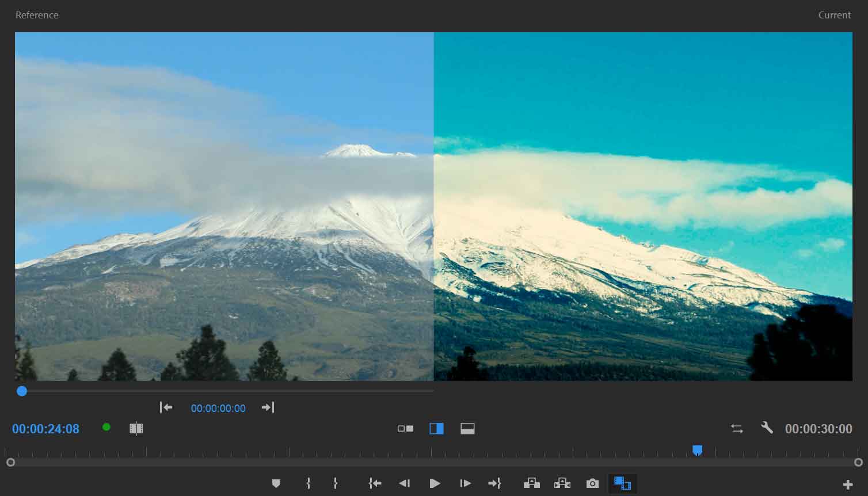Click the shot or frame comparison icon
The height and width of the screenshot is (496, 868).
click(136, 429)
